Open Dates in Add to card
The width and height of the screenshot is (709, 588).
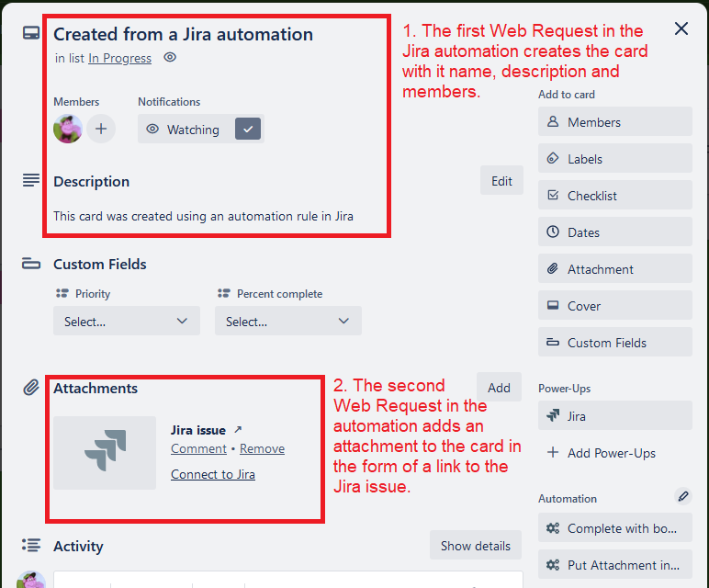point(615,232)
